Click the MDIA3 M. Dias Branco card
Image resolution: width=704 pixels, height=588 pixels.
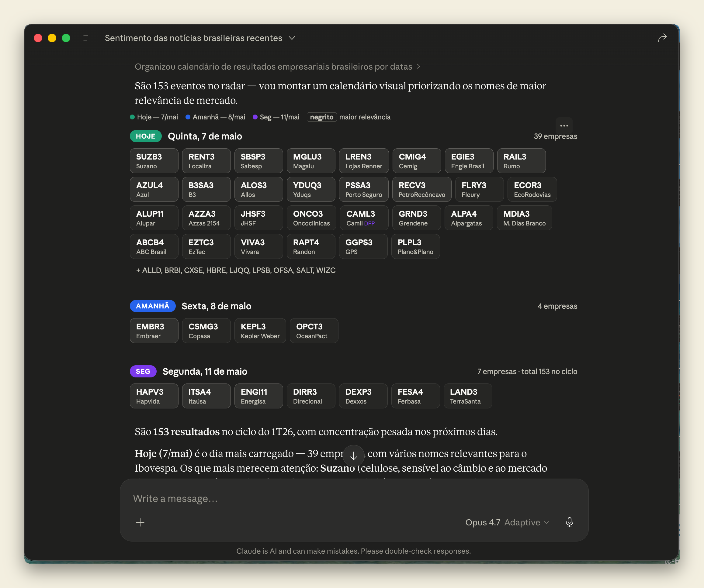click(524, 218)
